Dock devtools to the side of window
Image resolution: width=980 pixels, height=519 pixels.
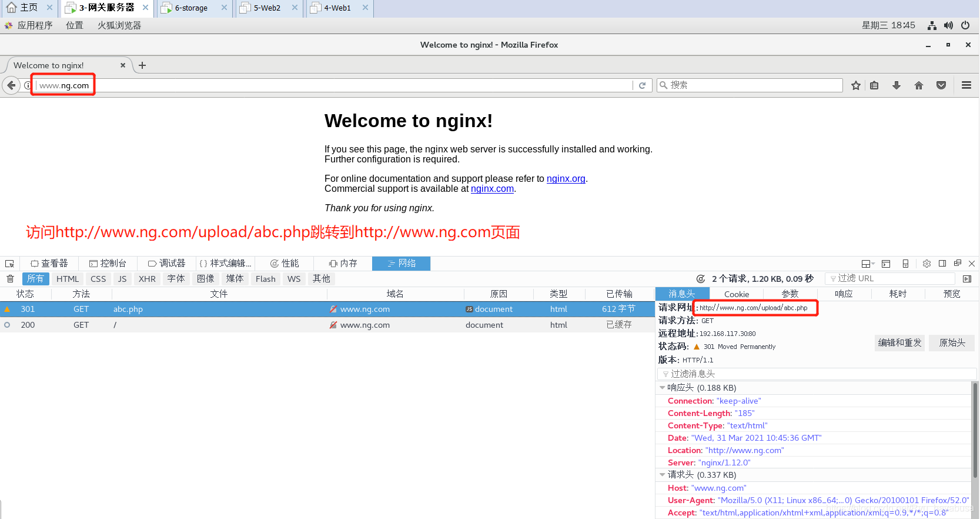942,264
